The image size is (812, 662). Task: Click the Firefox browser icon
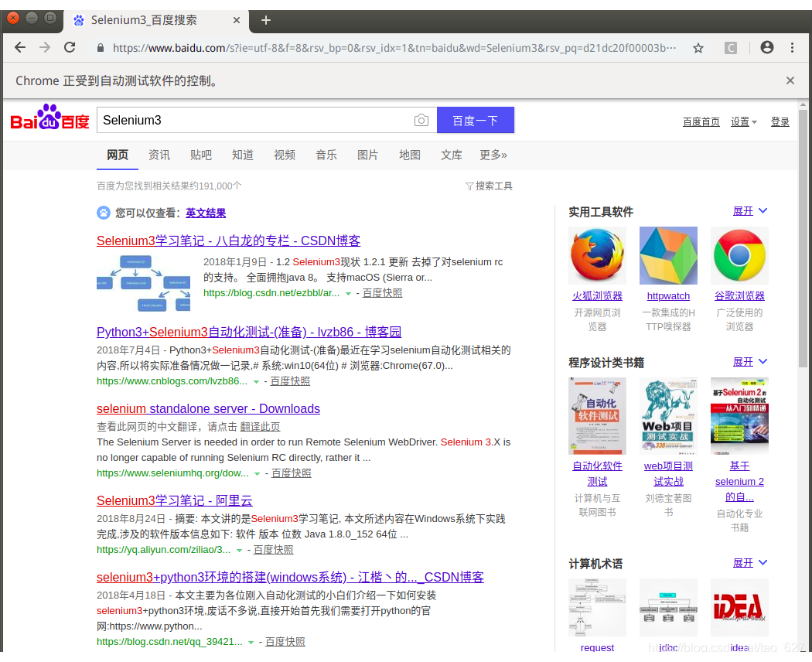(x=597, y=255)
